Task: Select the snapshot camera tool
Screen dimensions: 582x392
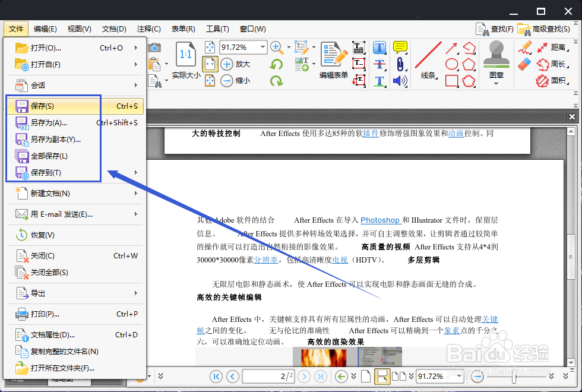Action: coord(154,48)
